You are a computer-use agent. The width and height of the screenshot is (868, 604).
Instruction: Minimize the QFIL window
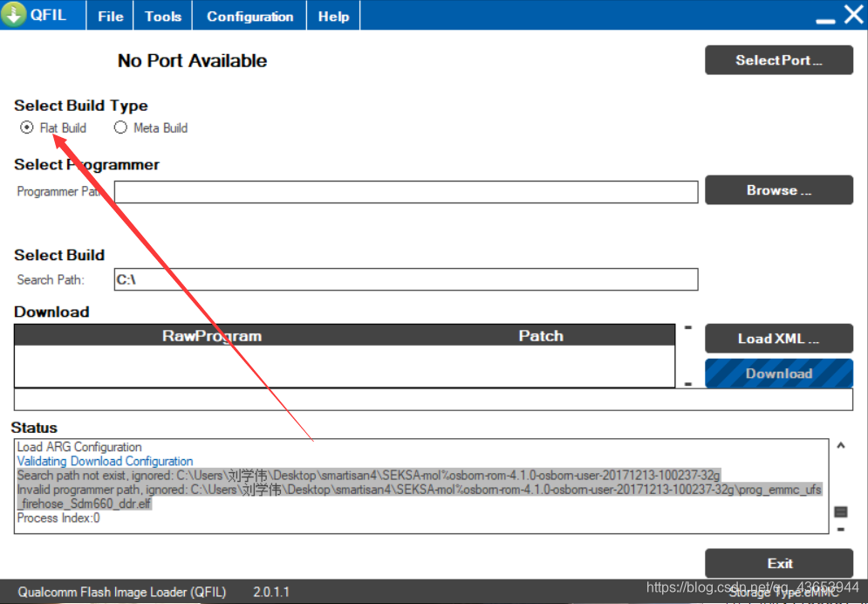(x=825, y=21)
